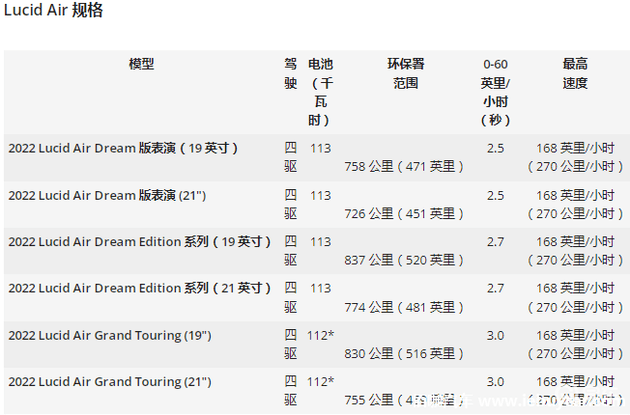Click top speed cell in Dream Edition 21英寸 row
The height and width of the screenshot is (415, 630).
575,298
